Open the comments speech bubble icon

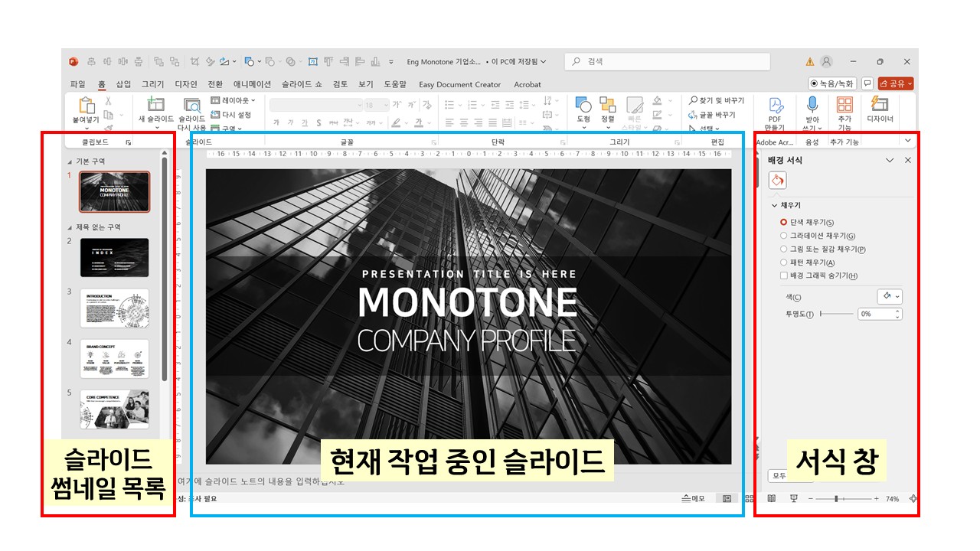pos(867,83)
